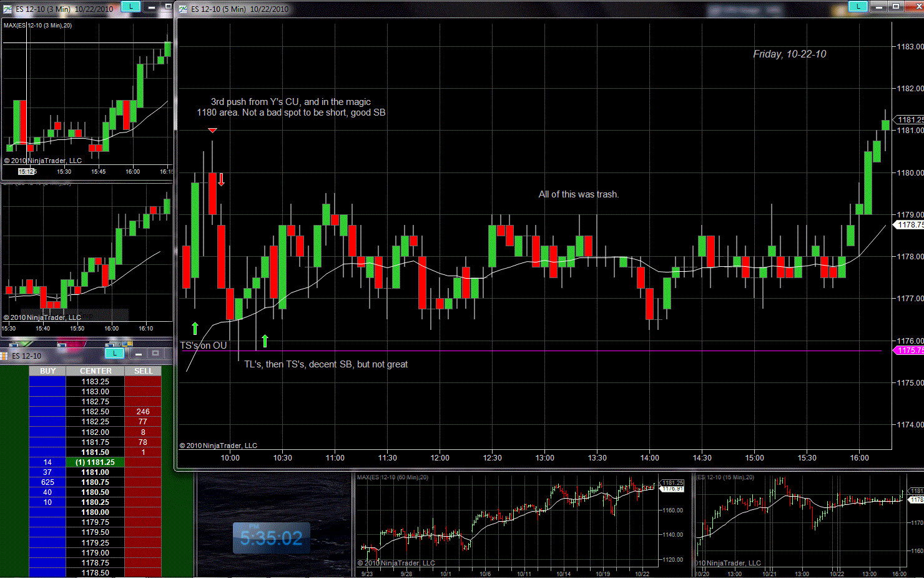Click the L link button on 5 Min chart
The height and width of the screenshot is (578, 924).
click(858, 7)
